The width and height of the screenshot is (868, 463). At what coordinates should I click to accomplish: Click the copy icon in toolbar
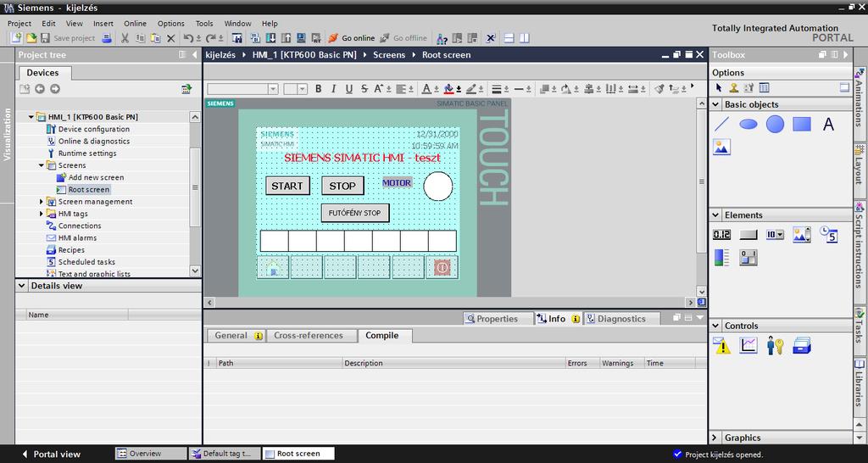[x=140, y=38]
